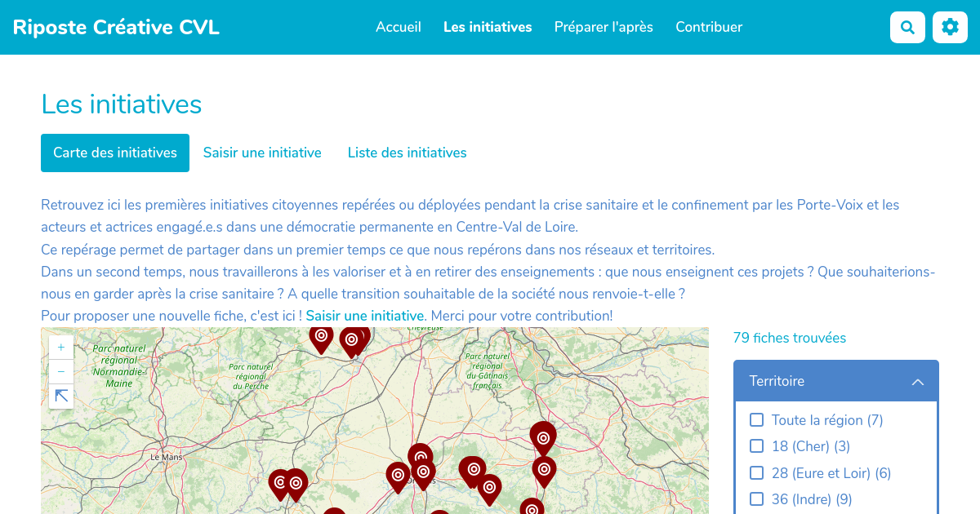Open the gear settings menu
Viewport: 980px width, 514px height.
(x=950, y=27)
